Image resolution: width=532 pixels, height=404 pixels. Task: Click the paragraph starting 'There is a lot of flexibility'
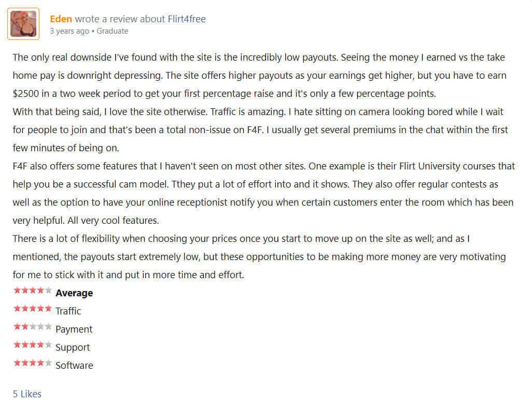pos(259,256)
